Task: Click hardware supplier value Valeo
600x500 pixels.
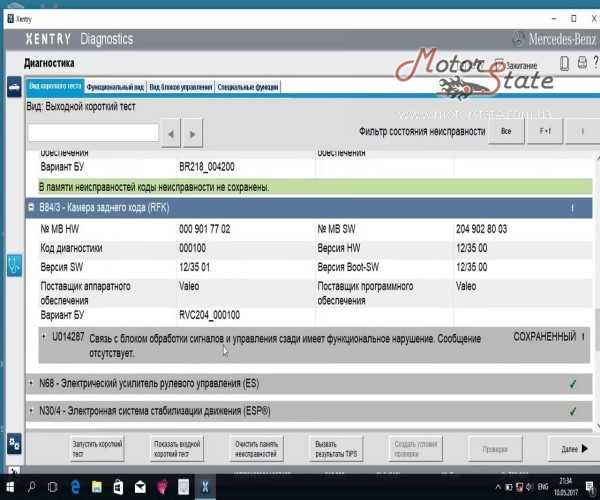Action: click(x=189, y=286)
